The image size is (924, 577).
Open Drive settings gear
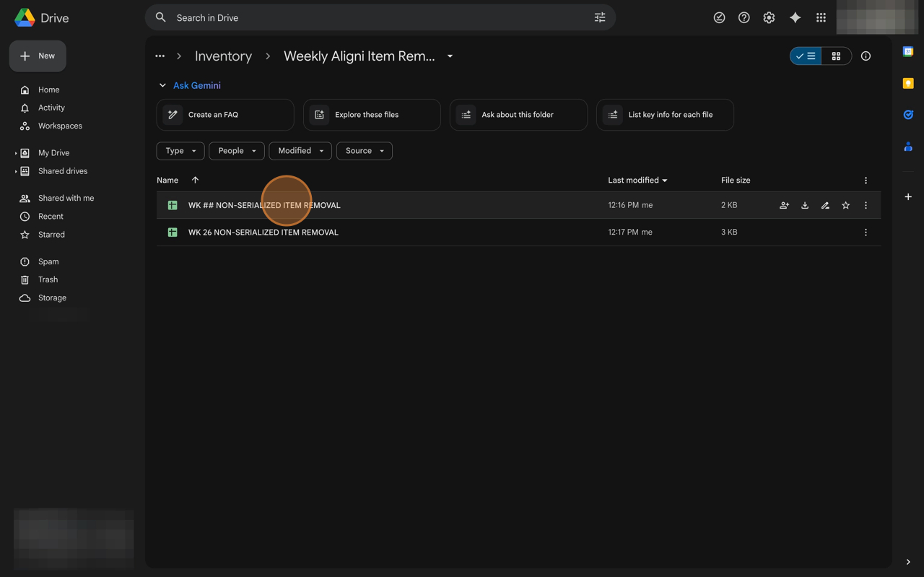coord(769,18)
